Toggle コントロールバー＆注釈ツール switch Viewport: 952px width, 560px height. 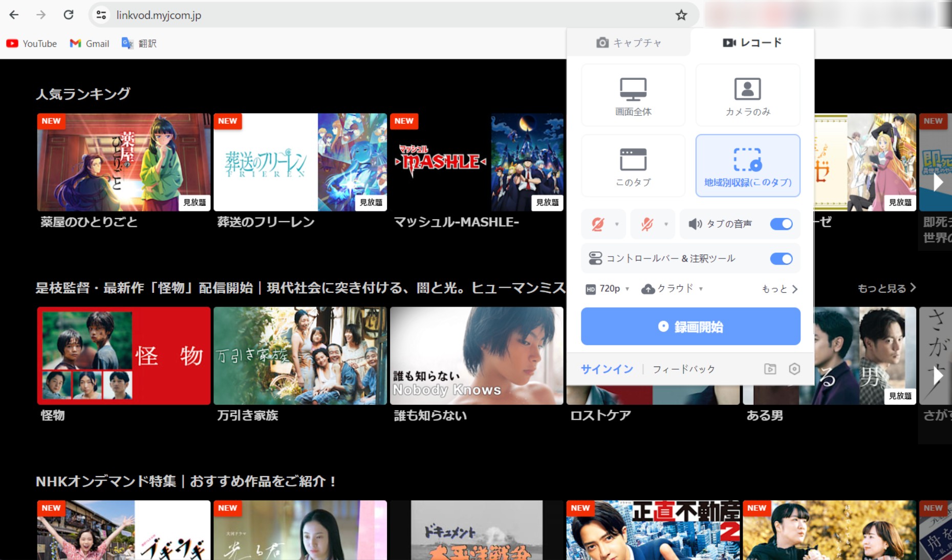tap(782, 259)
